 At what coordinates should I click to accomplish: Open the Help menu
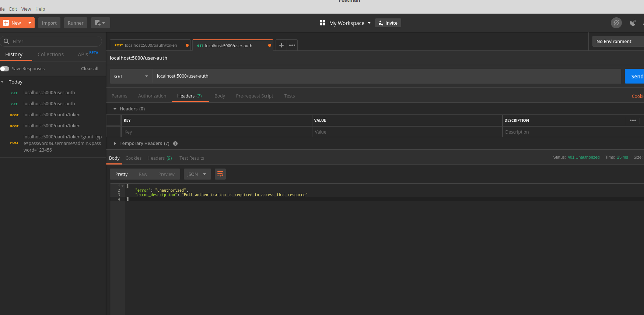[40, 9]
